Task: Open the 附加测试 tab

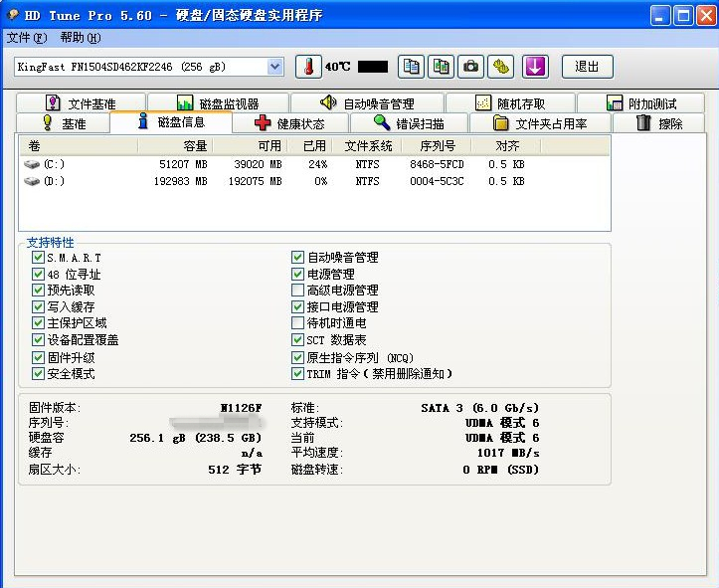Action: coord(641,103)
